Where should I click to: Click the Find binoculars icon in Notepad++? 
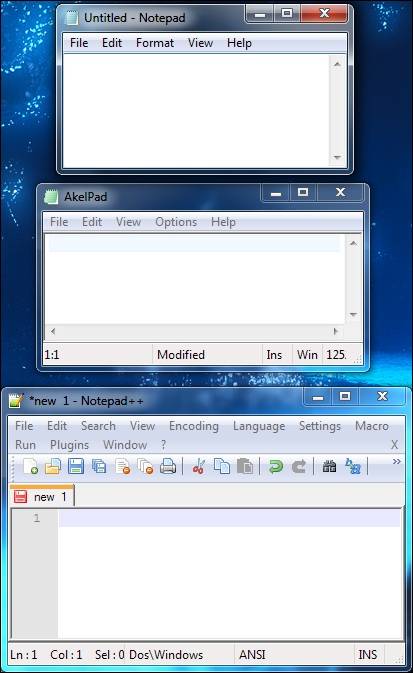[x=329, y=466]
